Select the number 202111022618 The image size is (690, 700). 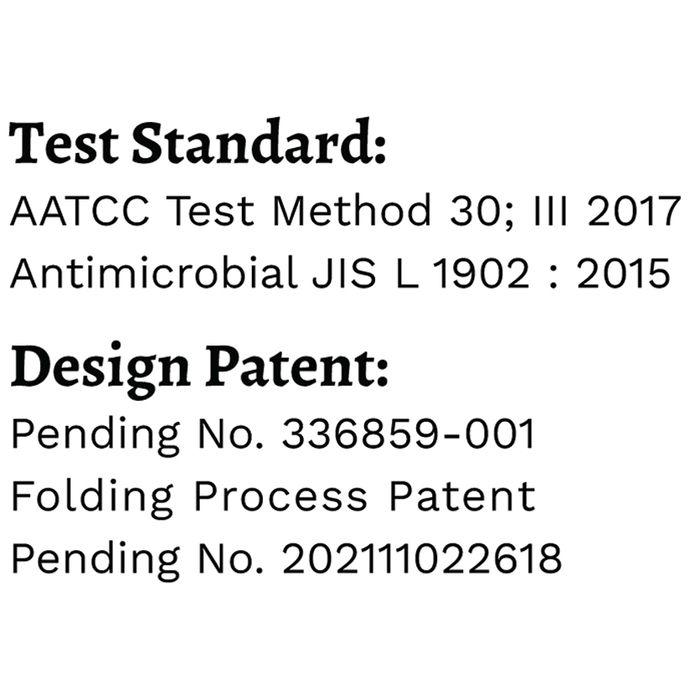coord(422,558)
